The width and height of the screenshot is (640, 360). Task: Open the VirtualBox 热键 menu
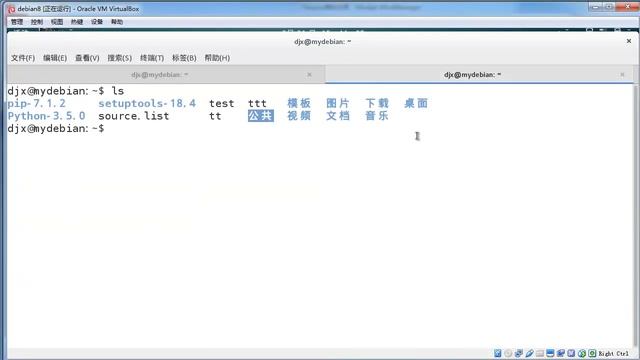(77, 22)
